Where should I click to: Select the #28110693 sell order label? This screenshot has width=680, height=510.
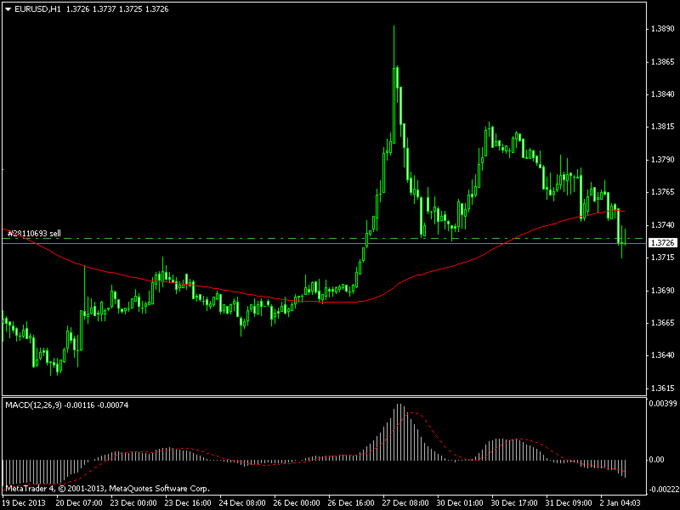[x=34, y=233]
